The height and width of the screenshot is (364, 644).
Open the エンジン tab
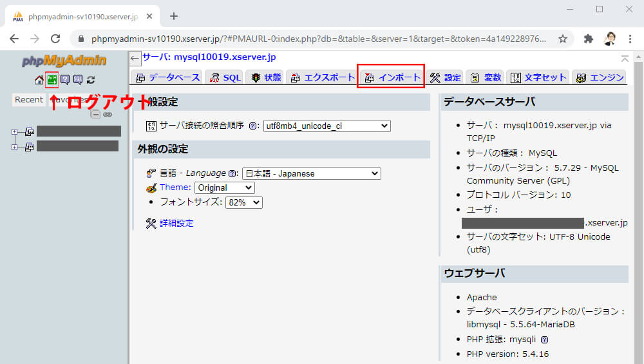[600, 77]
